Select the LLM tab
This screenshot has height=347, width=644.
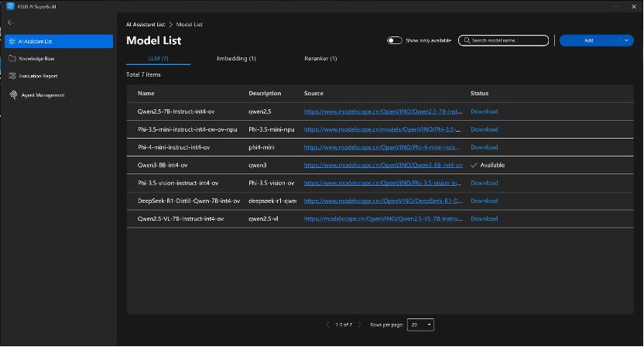(x=158, y=59)
